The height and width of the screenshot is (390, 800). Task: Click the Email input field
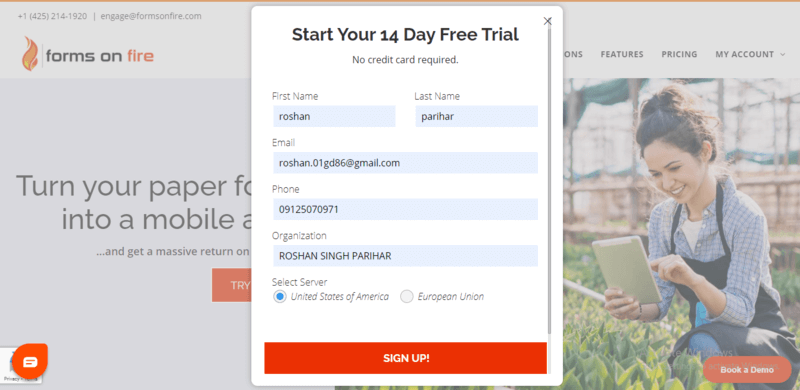[406, 163]
